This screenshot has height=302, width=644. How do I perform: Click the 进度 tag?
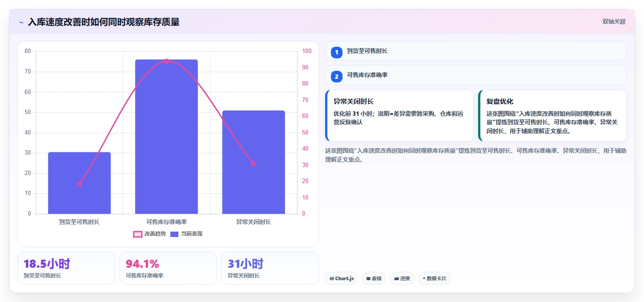(x=402, y=278)
